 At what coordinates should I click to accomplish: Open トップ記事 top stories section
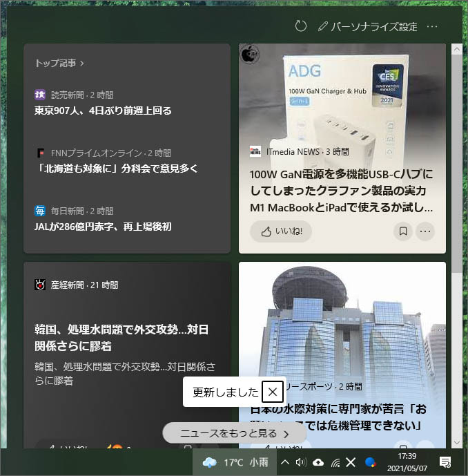pos(59,63)
